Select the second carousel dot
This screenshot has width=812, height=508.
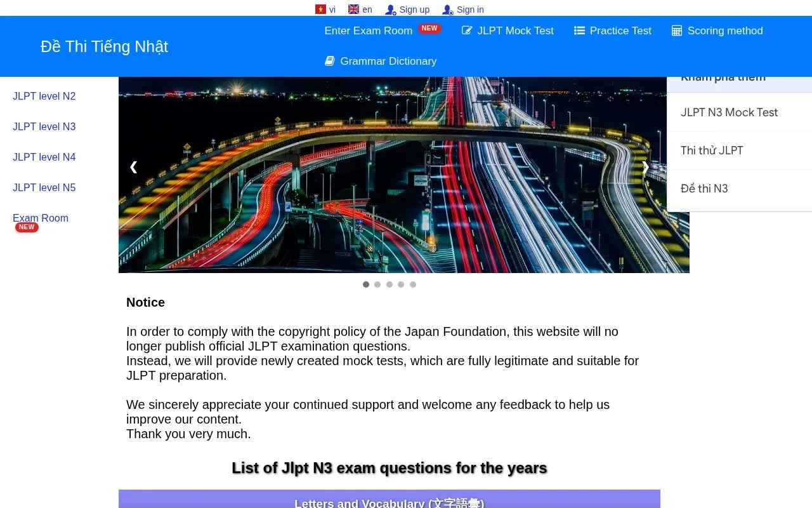[377, 284]
